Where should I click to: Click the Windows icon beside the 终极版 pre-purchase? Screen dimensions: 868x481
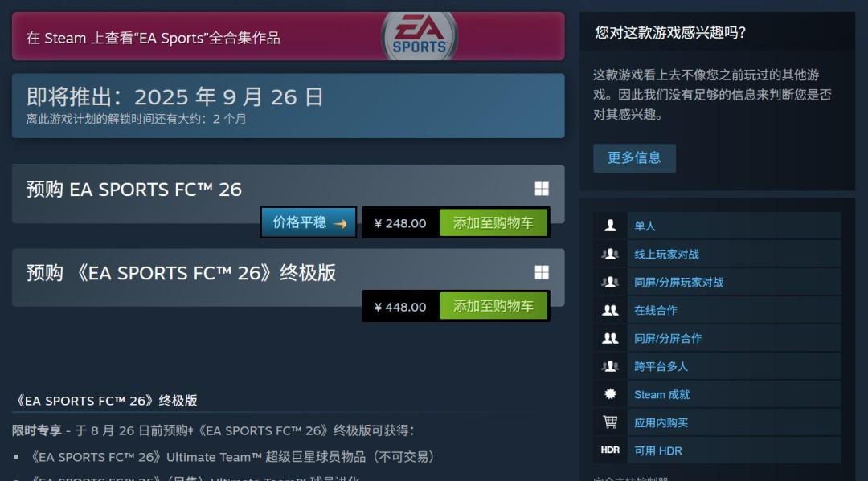pyautogui.click(x=542, y=272)
